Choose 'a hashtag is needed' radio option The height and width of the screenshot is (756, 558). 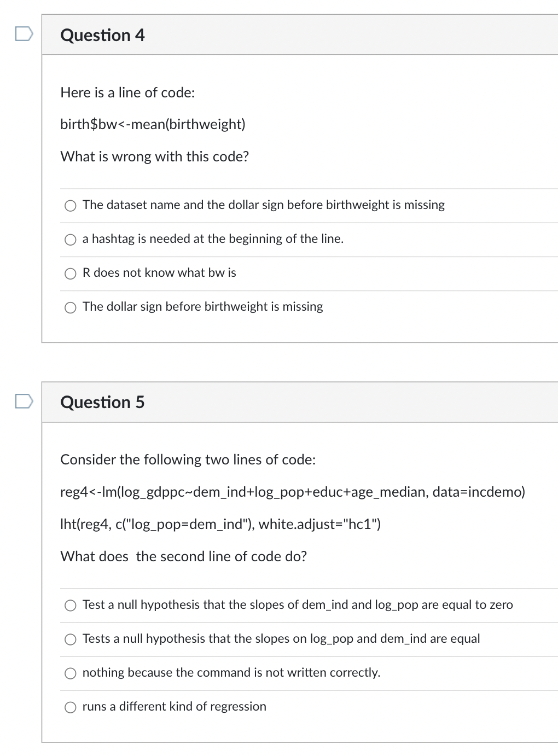(x=71, y=240)
